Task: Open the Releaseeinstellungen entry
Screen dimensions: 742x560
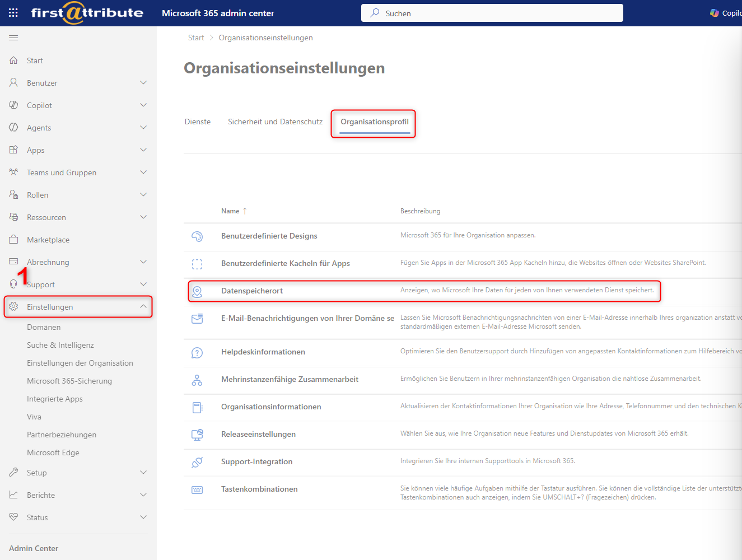Action: [258, 434]
